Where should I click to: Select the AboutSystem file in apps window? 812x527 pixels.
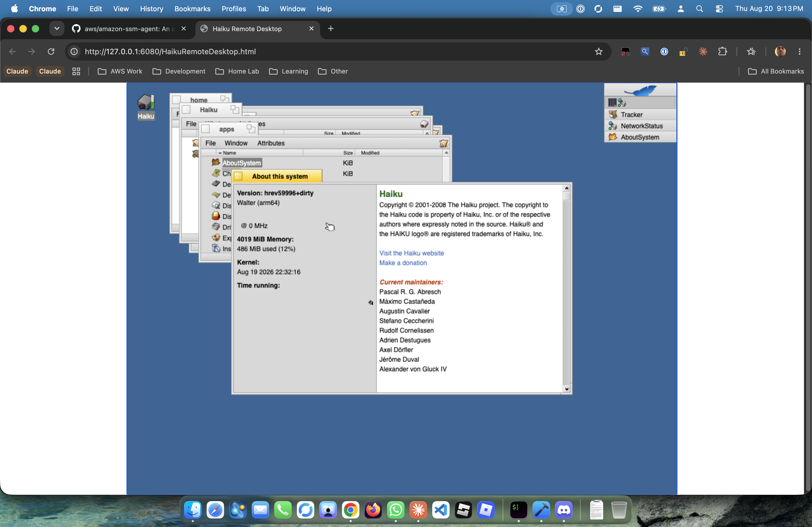tap(242, 163)
